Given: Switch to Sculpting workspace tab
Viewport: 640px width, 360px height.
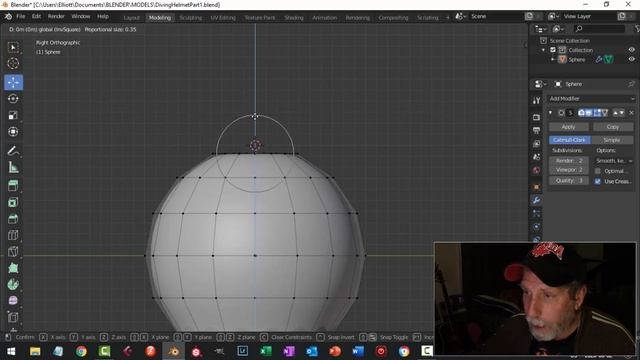Looking at the screenshot, I should 191,18.
